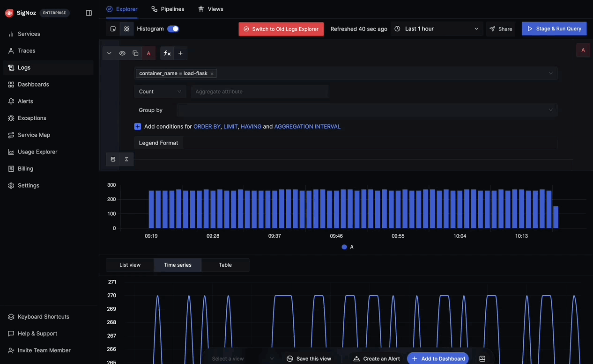The height and width of the screenshot is (364, 593).
Task: Toggle the Histogram switch off
Action: 173,29
